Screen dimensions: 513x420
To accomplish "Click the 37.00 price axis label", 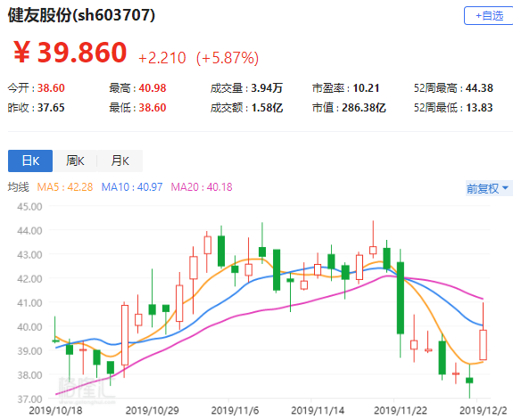I will point(29,399).
